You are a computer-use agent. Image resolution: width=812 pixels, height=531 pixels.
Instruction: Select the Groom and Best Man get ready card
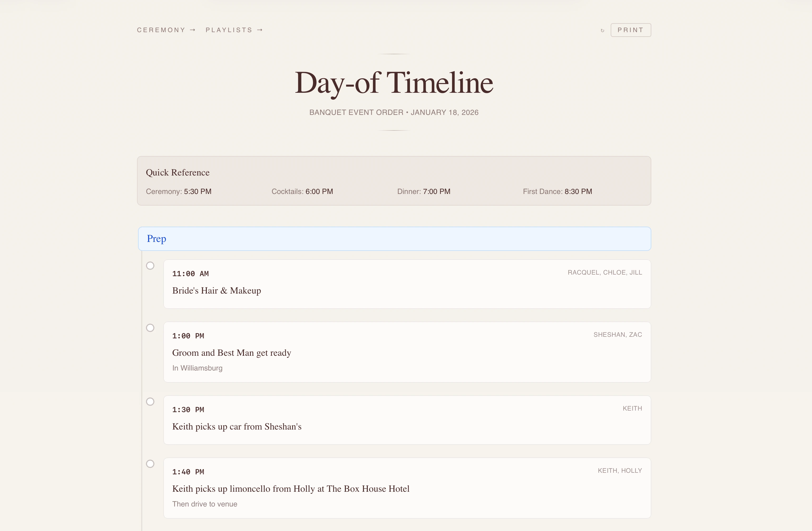point(407,352)
